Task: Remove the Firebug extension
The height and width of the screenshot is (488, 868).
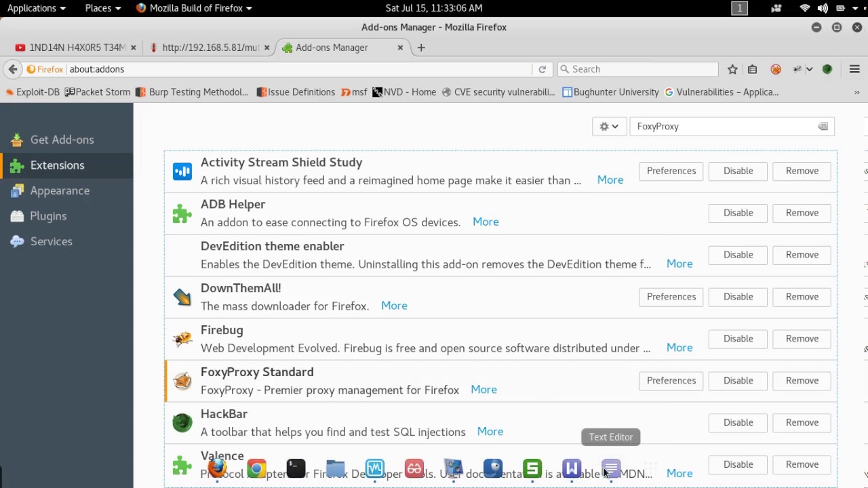Action: [x=802, y=338]
